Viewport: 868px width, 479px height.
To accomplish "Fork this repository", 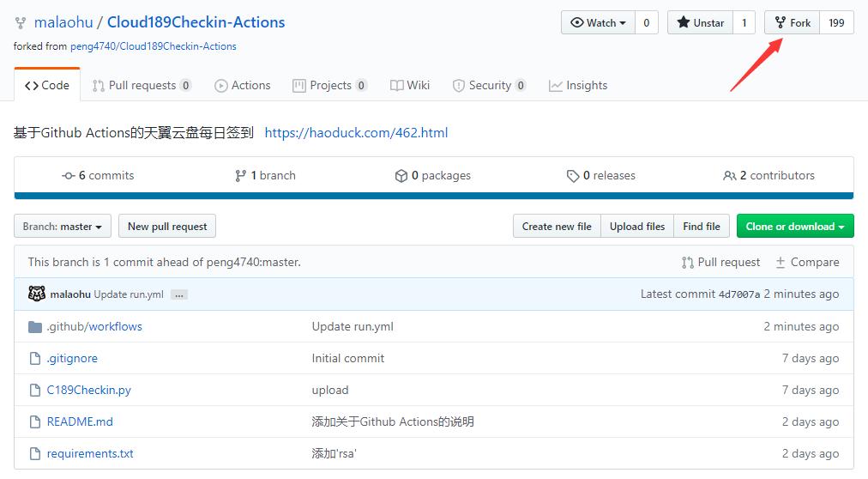I will [792, 22].
